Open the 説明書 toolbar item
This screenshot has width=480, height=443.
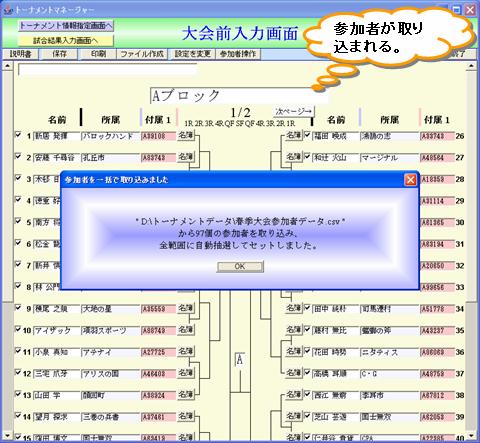[x=20, y=54]
